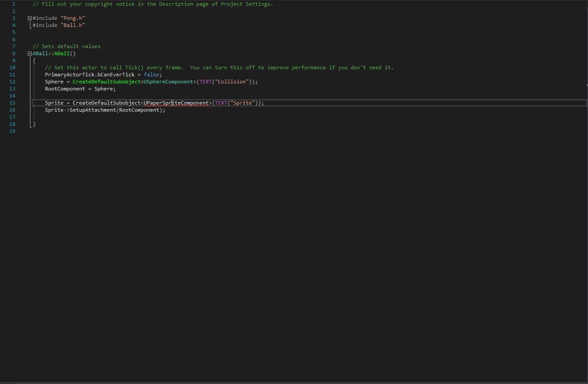
Task: Click the 'false' keyword on line 11
Action: tap(151, 75)
